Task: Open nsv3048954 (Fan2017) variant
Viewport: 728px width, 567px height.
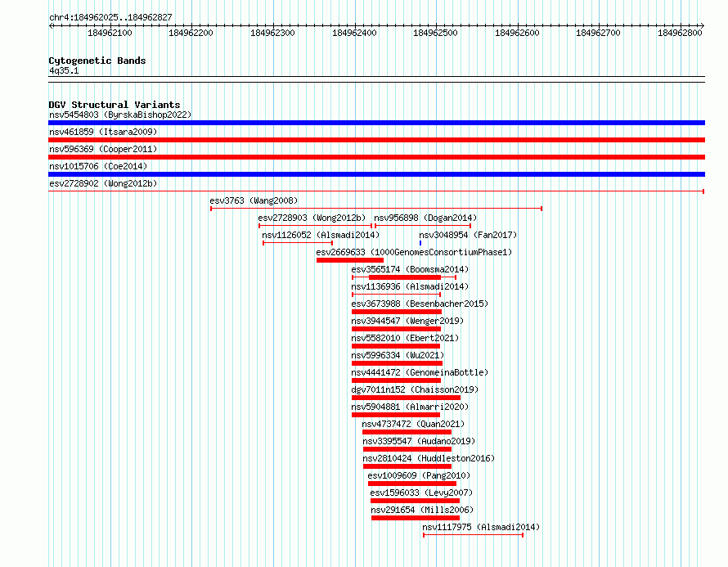Action: coord(468,235)
